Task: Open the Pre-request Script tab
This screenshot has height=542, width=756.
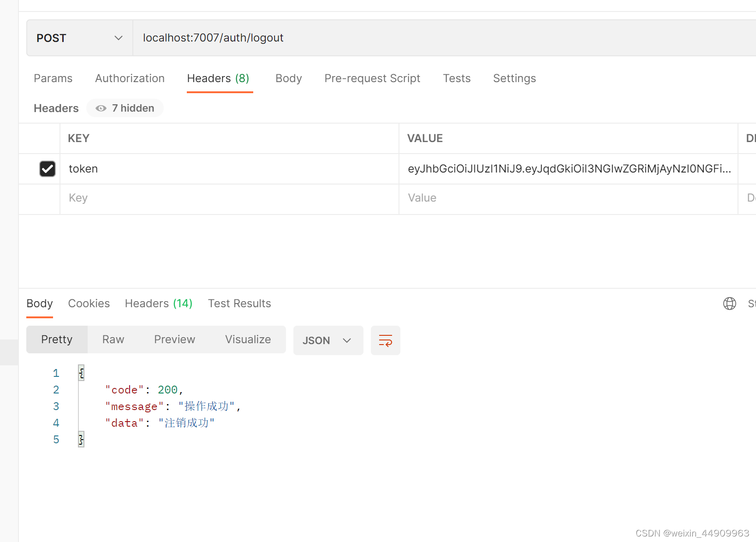Action: click(372, 78)
